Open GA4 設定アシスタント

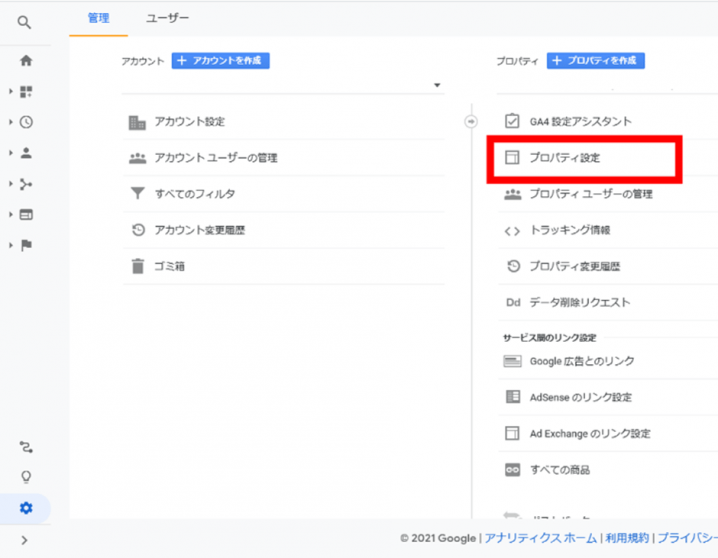(x=580, y=121)
